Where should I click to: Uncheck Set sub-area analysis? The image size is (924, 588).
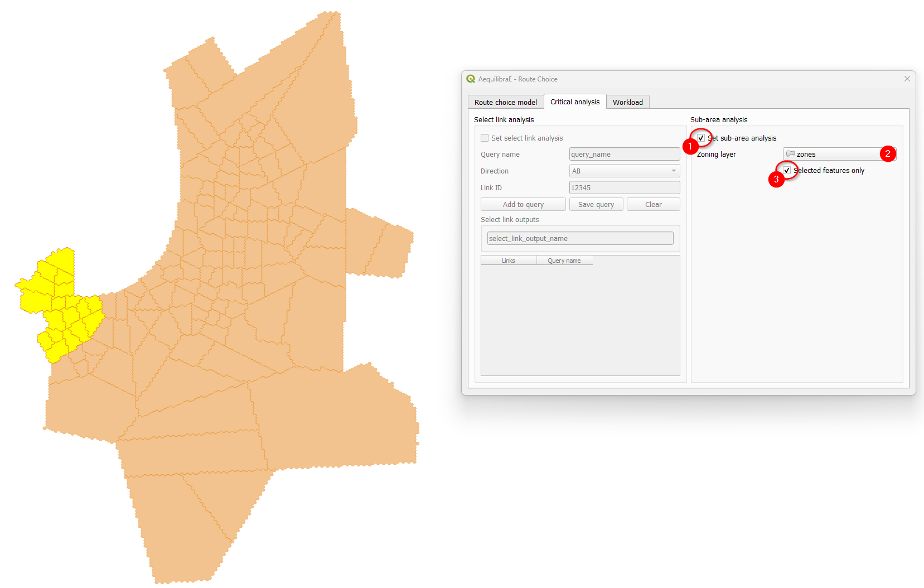pos(701,138)
